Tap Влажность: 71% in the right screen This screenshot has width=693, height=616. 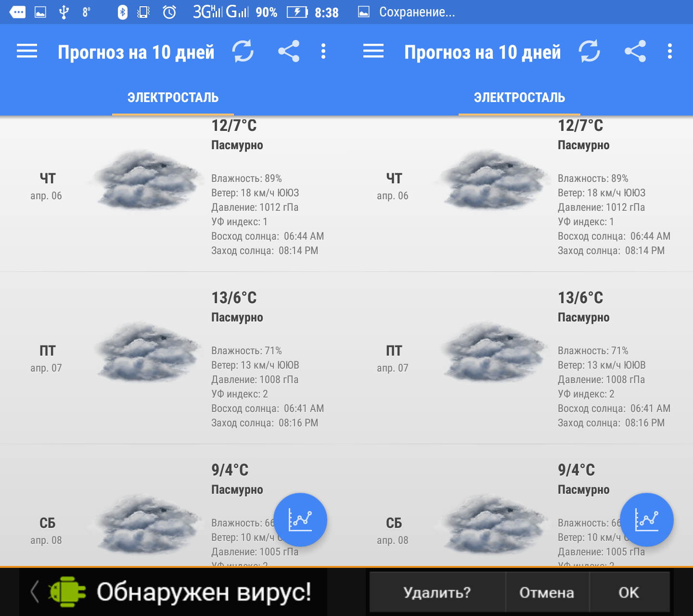pos(593,351)
